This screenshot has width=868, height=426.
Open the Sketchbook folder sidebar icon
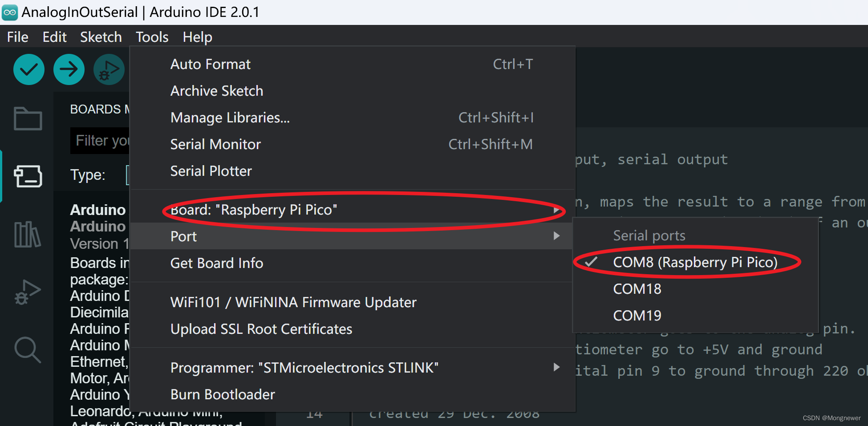[28, 118]
